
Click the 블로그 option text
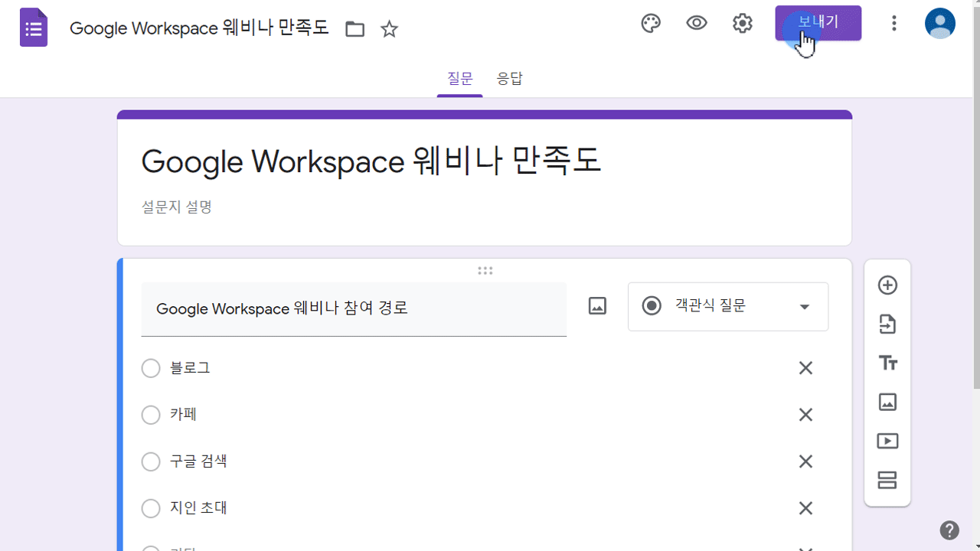190,368
